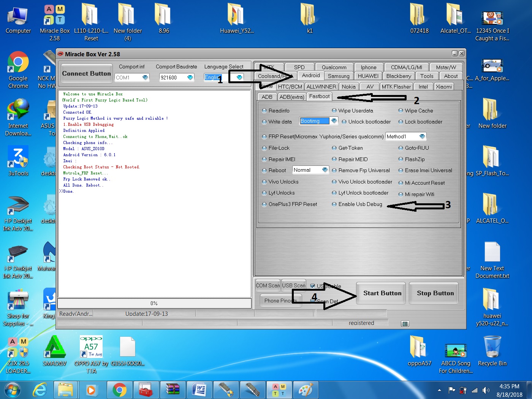Open the Recycle Bin
The image size is (532, 399).
[492, 351]
